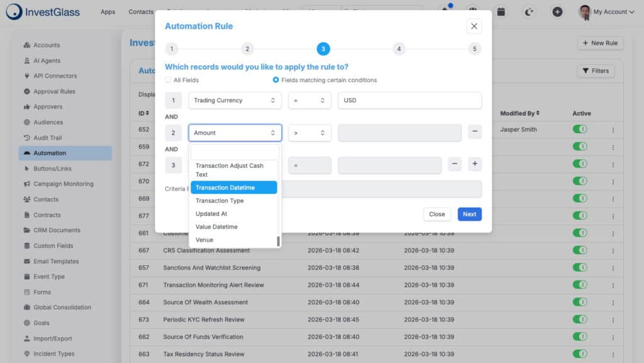Open Contracts in sidebar
Image resolution: width=644 pixels, height=363 pixels.
pos(42,215)
